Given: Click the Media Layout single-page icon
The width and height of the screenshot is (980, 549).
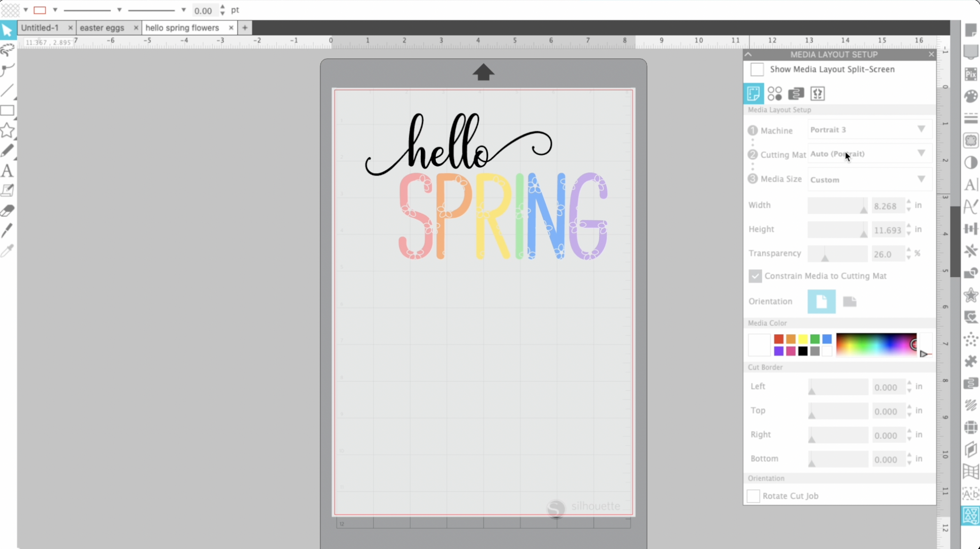Looking at the screenshot, I should coord(753,93).
